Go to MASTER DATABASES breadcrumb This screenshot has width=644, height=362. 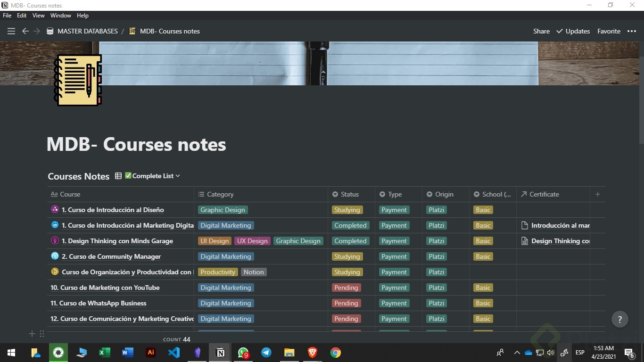82,31
